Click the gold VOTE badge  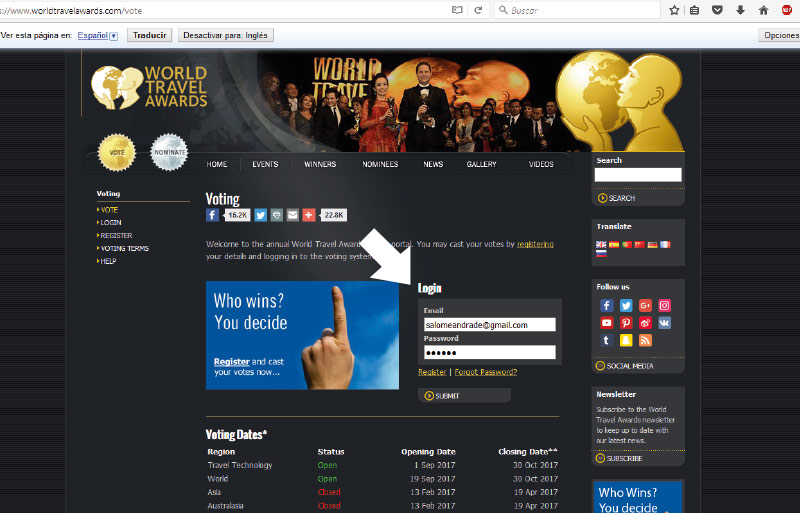click(117, 152)
